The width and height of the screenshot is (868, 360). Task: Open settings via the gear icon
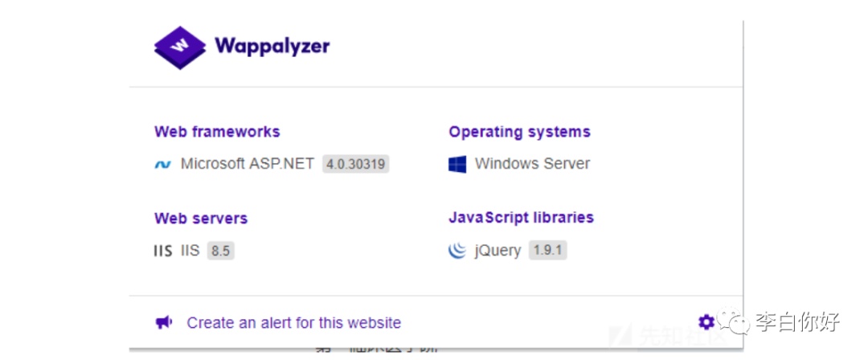[x=706, y=321]
